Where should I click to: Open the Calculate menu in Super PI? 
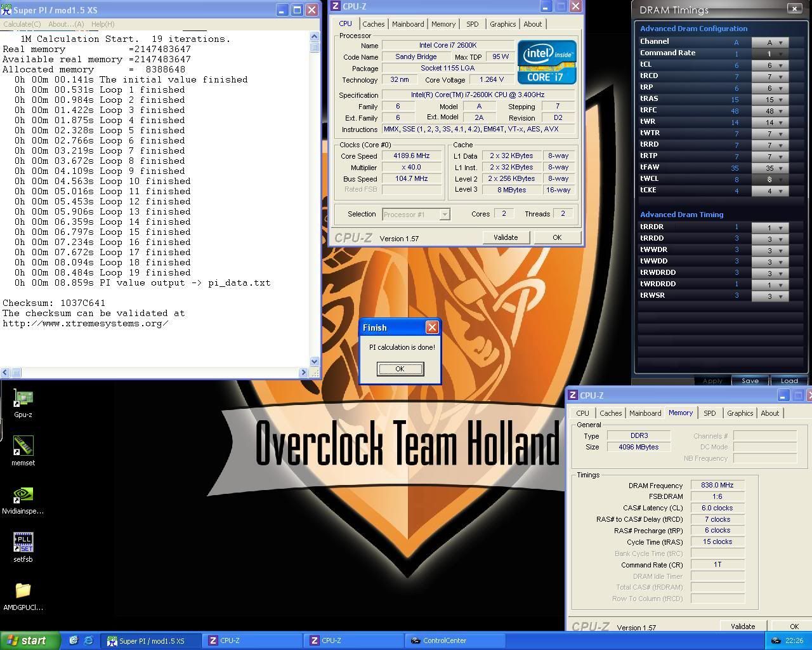click(x=22, y=24)
